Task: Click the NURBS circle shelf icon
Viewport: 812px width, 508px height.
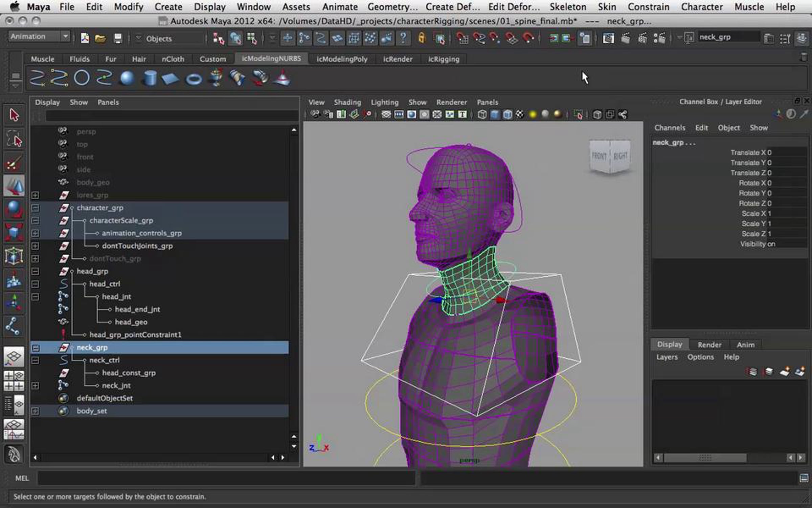Action: tap(82, 78)
